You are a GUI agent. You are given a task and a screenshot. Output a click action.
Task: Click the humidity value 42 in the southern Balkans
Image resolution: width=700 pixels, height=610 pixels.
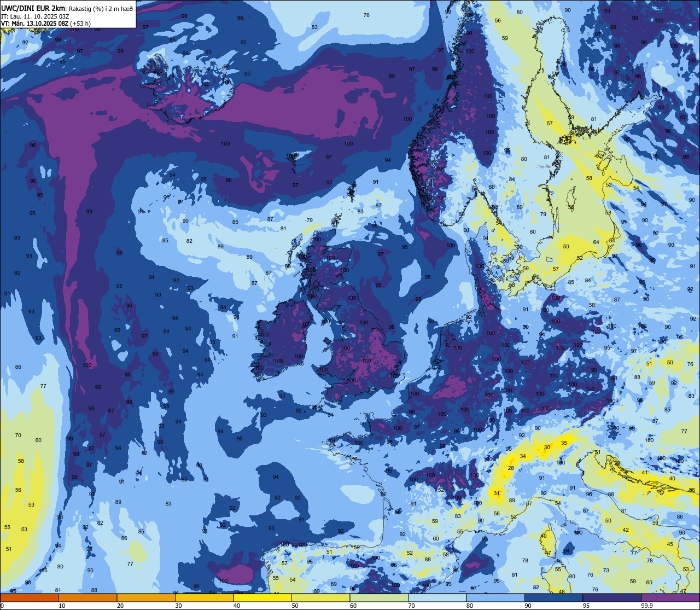pyautogui.click(x=626, y=530)
